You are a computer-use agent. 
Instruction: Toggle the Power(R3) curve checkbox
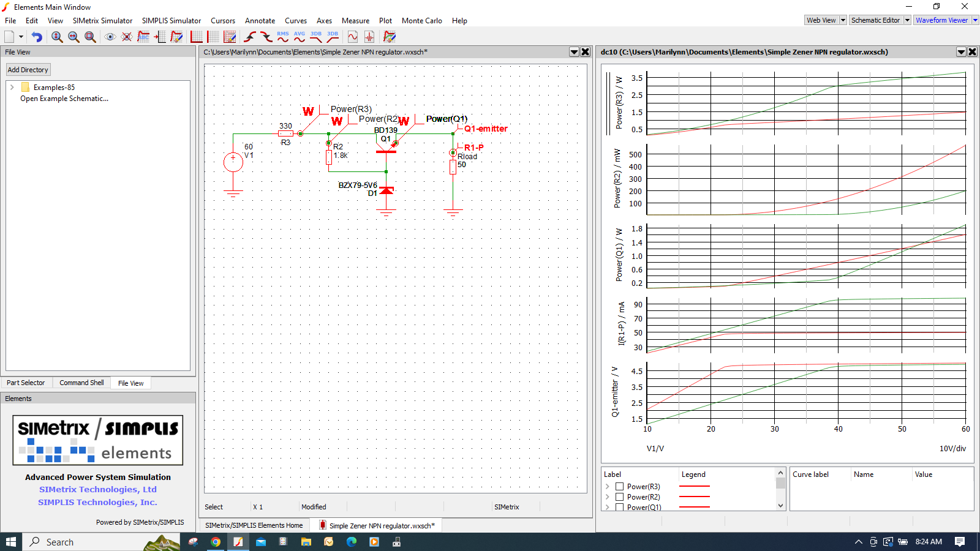619,487
